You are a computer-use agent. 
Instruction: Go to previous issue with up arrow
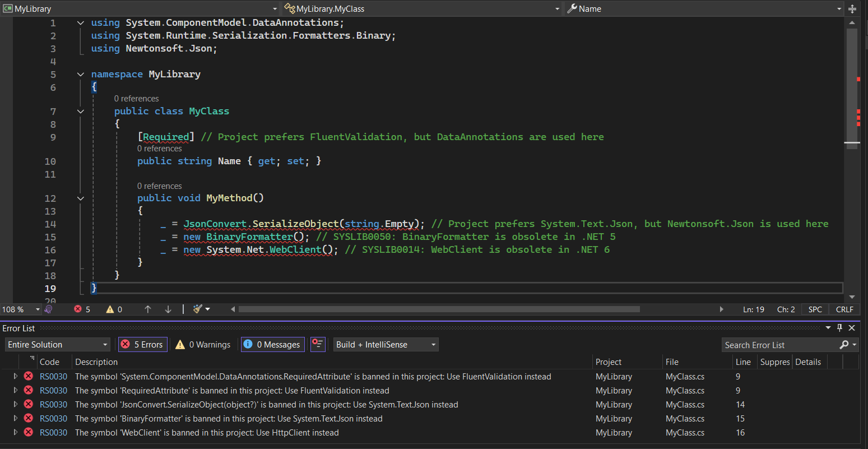(x=148, y=309)
